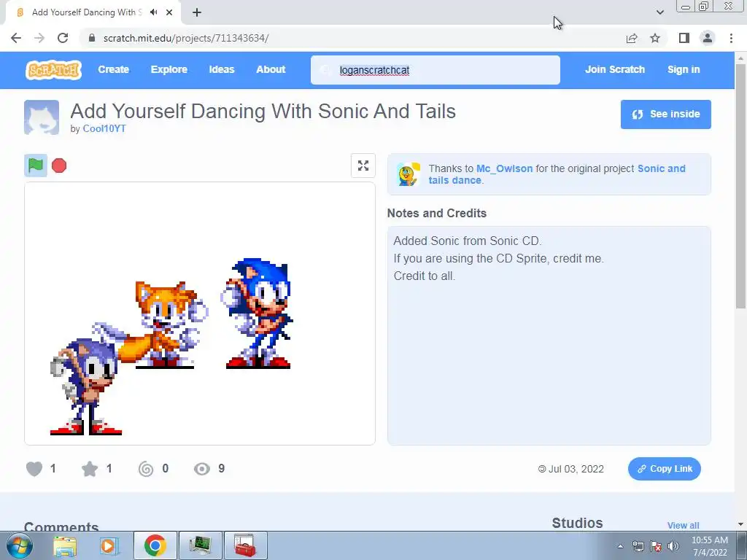Click View all studios link
This screenshot has height=560, width=747.
pos(683,525)
